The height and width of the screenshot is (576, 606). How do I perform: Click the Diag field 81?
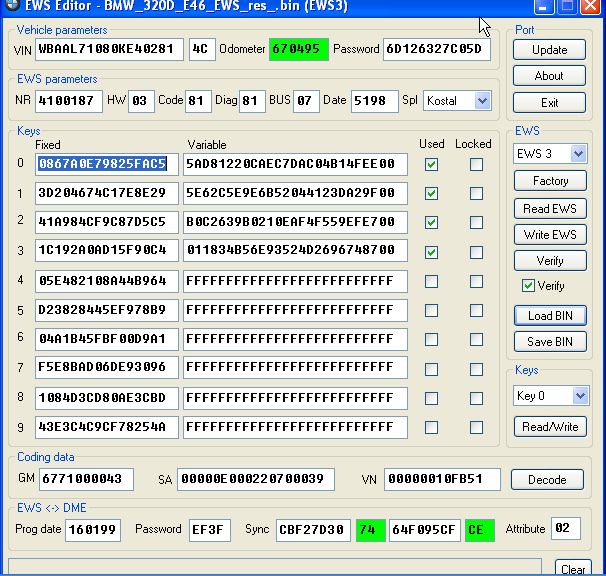click(252, 101)
